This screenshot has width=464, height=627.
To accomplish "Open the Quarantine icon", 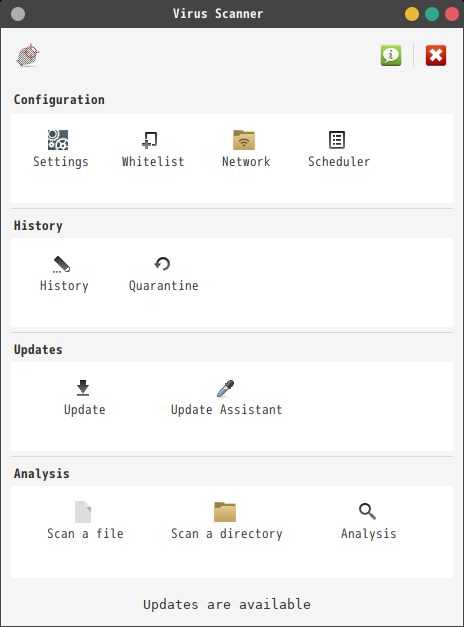I will click(x=162, y=264).
